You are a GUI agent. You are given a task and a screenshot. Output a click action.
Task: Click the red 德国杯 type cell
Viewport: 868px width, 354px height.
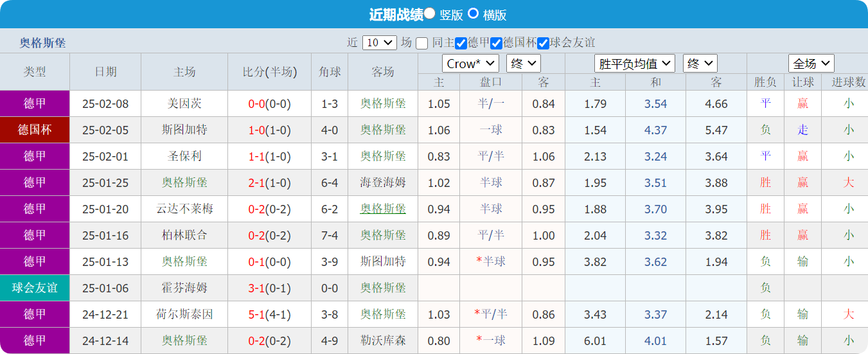tap(35, 130)
